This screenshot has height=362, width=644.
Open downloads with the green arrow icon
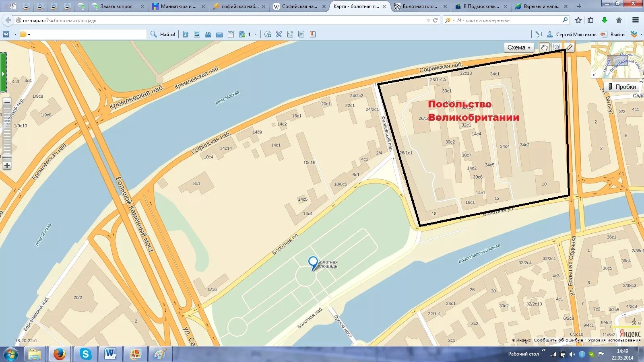pos(604,20)
